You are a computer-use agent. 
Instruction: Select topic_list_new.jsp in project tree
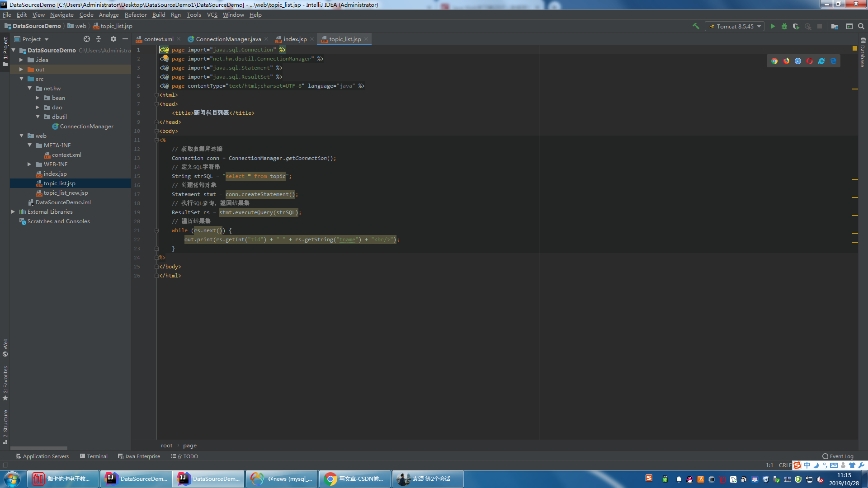tap(66, 193)
